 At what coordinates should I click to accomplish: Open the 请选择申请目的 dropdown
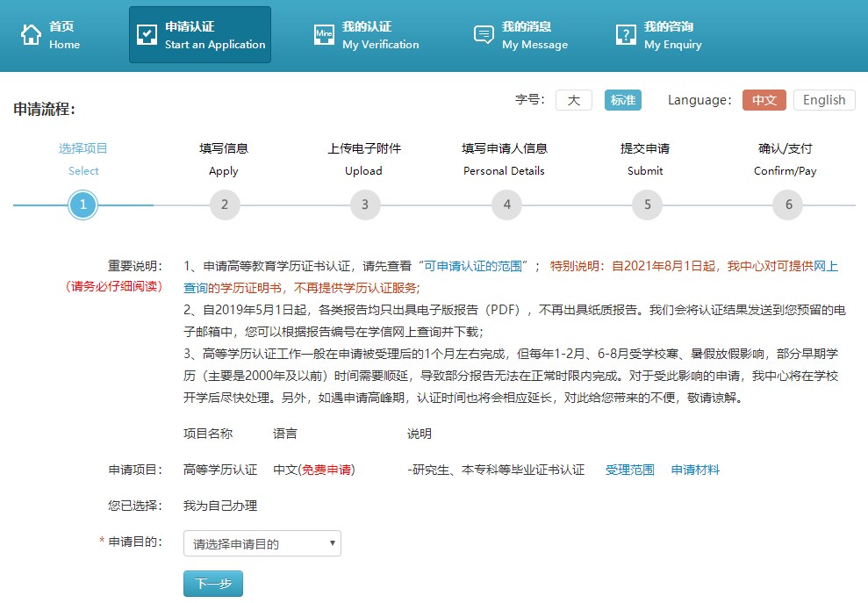pos(262,544)
